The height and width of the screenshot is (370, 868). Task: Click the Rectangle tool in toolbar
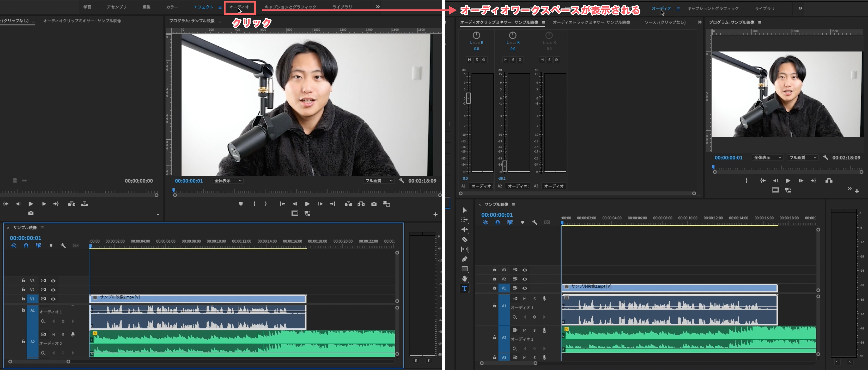[x=464, y=269]
